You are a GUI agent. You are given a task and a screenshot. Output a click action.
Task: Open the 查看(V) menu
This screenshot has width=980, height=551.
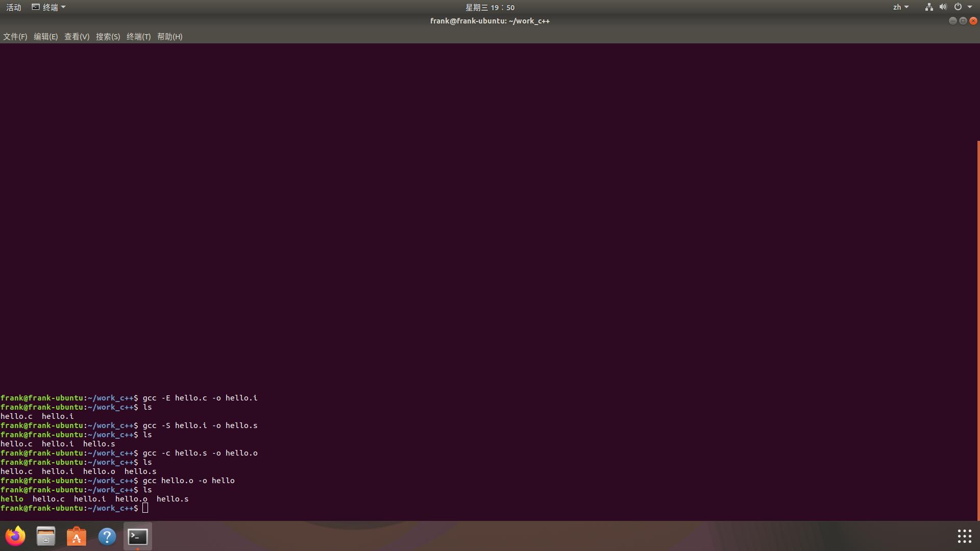tap(77, 37)
